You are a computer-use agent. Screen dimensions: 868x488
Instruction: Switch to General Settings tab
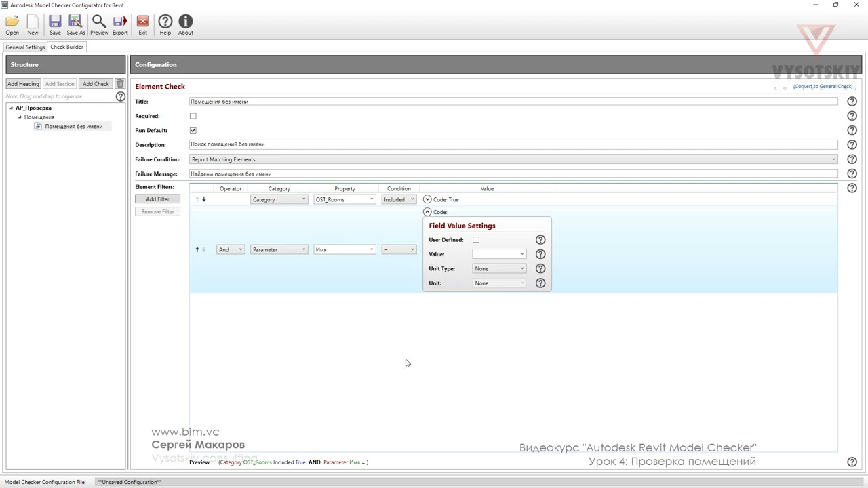coord(25,47)
